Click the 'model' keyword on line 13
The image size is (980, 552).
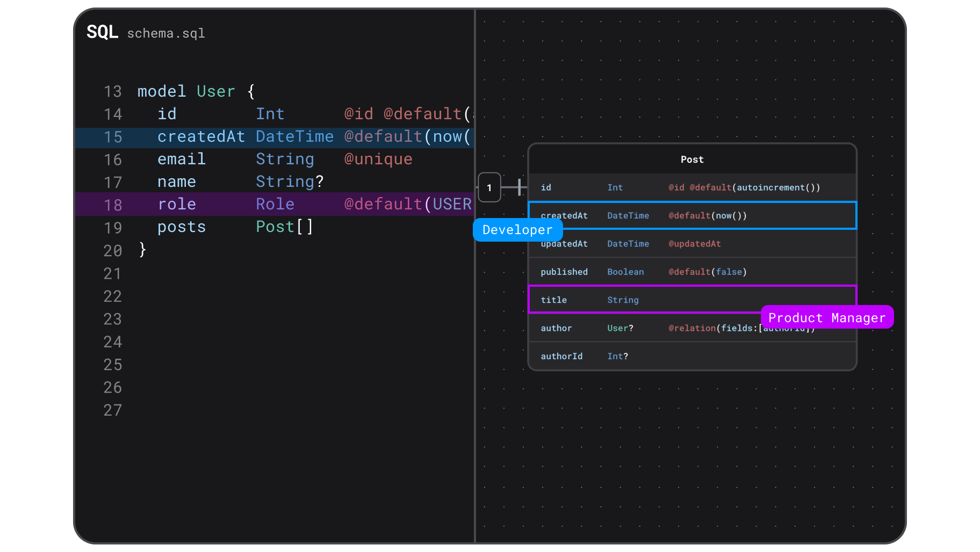[x=162, y=91]
